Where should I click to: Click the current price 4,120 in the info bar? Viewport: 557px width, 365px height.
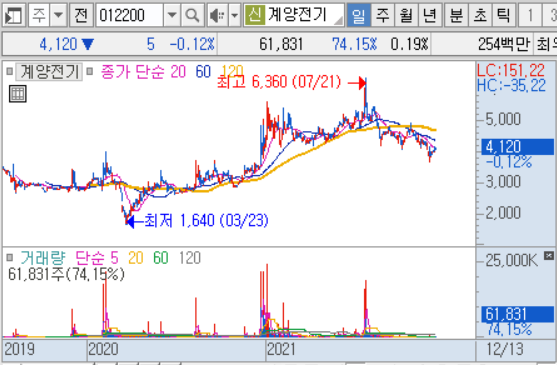58,44
